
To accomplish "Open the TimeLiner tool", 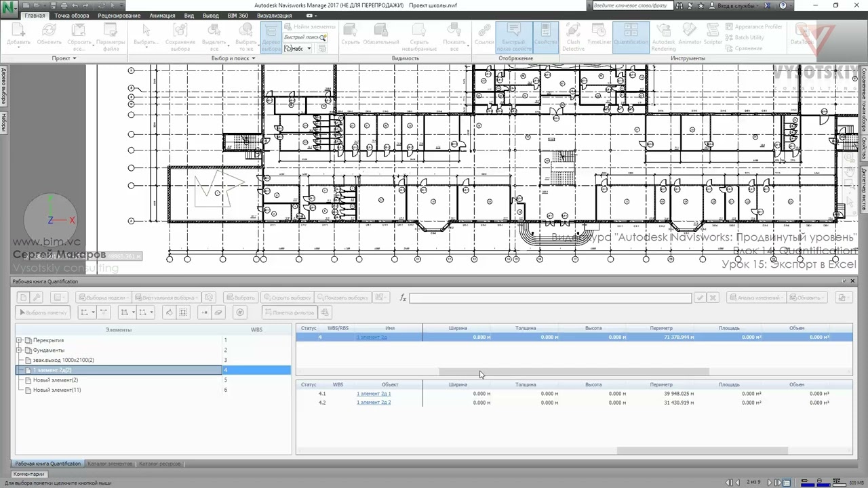I will click(x=599, y=36).
